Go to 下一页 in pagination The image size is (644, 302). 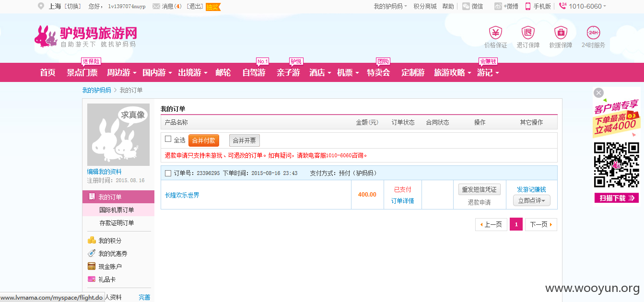pos(541,224)
